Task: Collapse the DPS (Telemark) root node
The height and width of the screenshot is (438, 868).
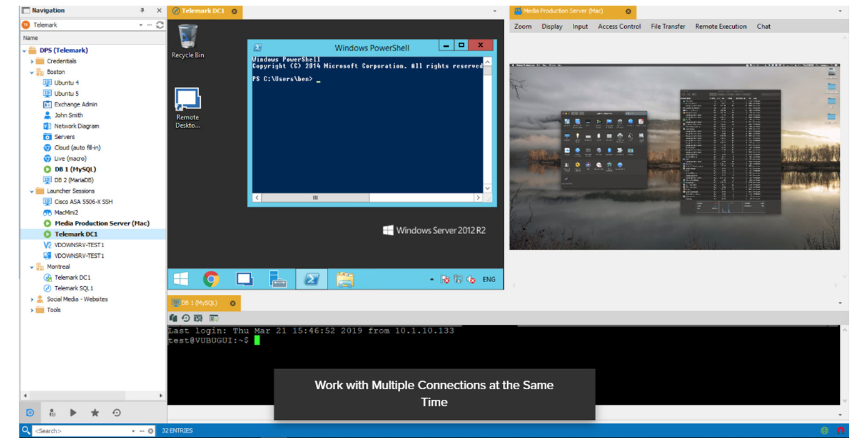Action: coord(25,51)
